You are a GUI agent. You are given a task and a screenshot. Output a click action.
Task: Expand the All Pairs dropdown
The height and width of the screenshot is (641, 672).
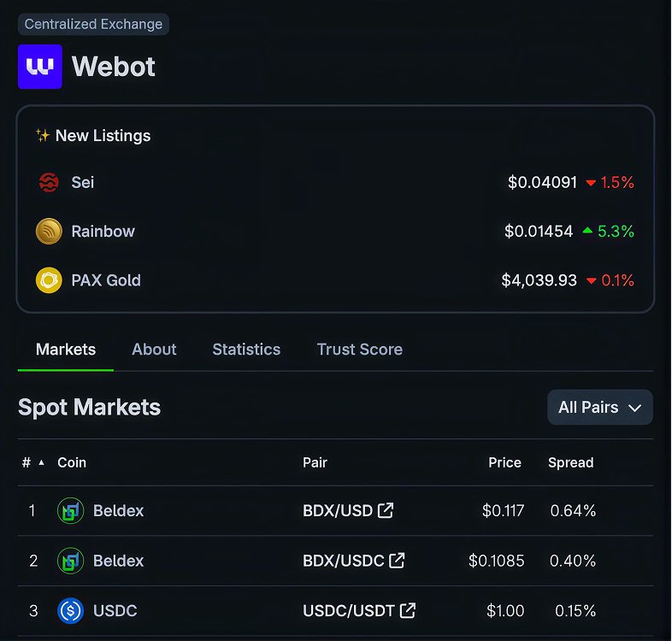tap(600, 407)
